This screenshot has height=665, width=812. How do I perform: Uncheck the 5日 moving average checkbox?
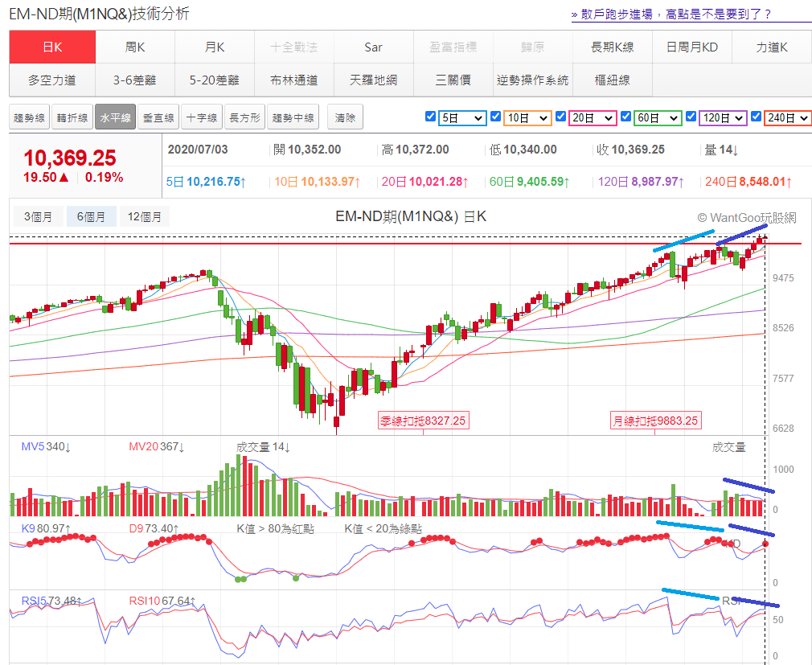tap(430, 117)
